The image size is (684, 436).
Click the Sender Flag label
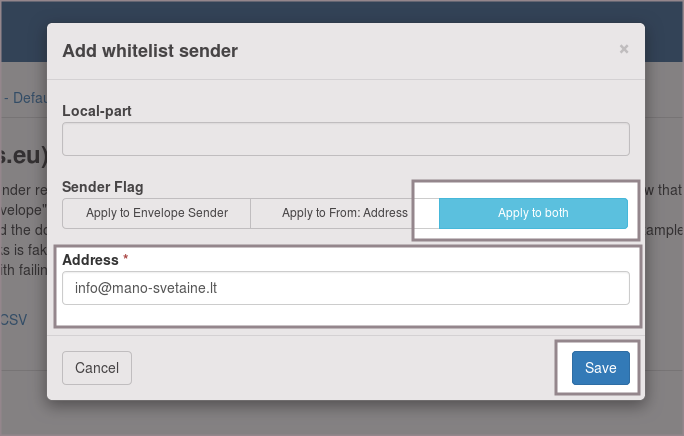pos(102,187)
